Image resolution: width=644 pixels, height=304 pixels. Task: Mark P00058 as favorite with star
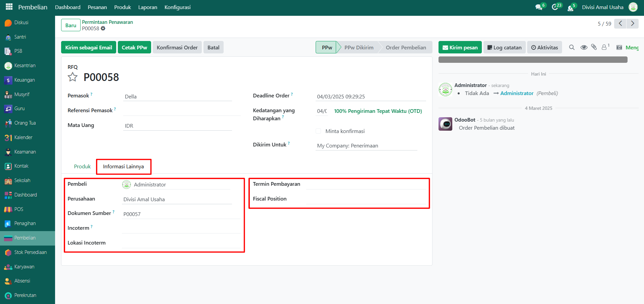tap(73, 77)
